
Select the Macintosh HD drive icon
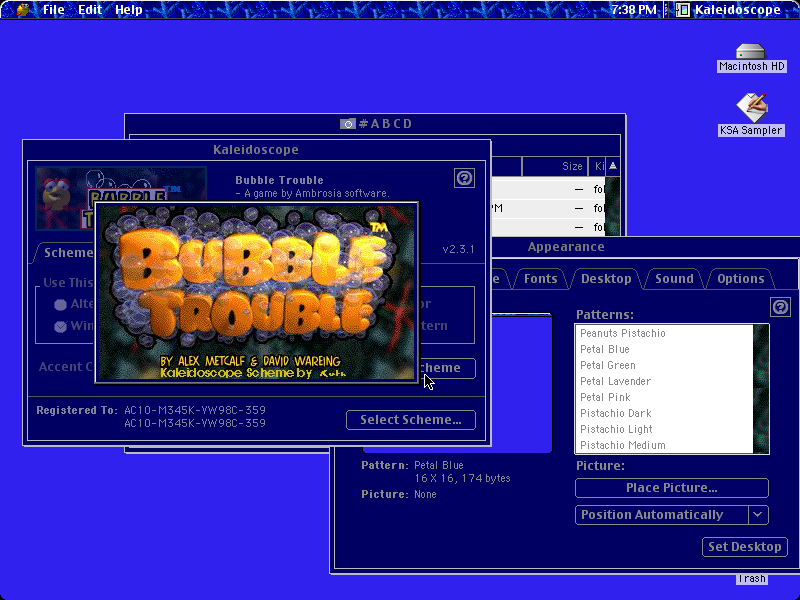[x=751, y=52]
